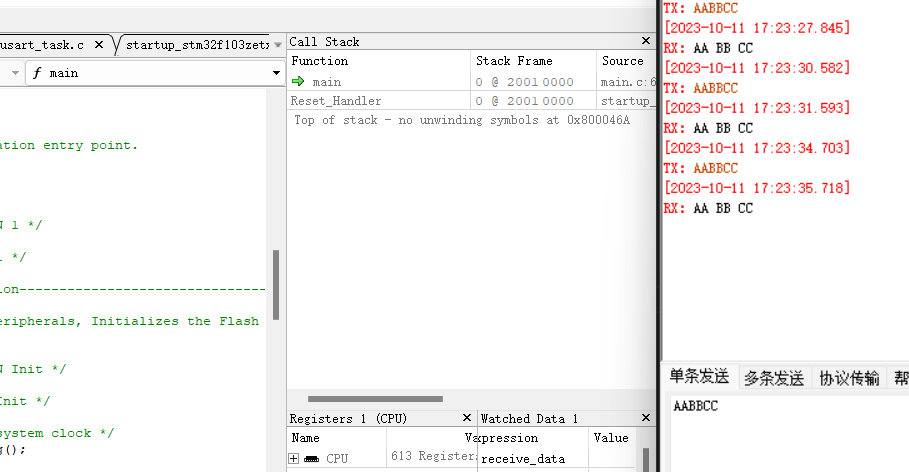
Task: Click the Stack Frame column header
Action: [x=533, y=61]
